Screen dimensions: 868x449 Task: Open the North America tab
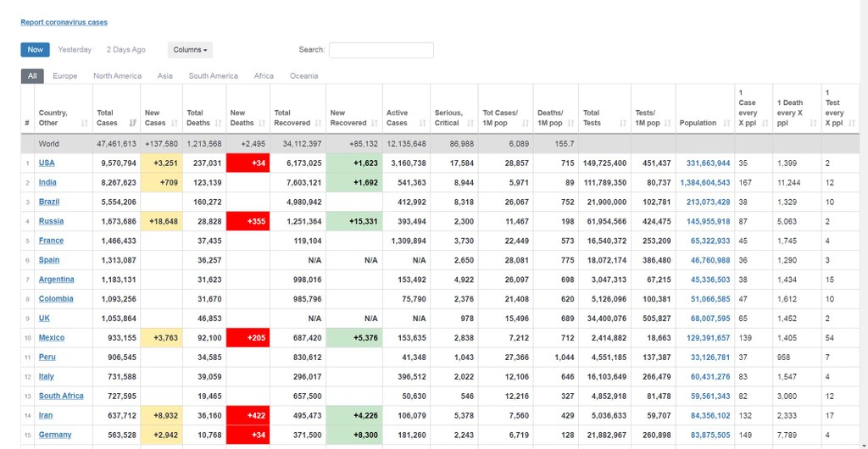117,75
